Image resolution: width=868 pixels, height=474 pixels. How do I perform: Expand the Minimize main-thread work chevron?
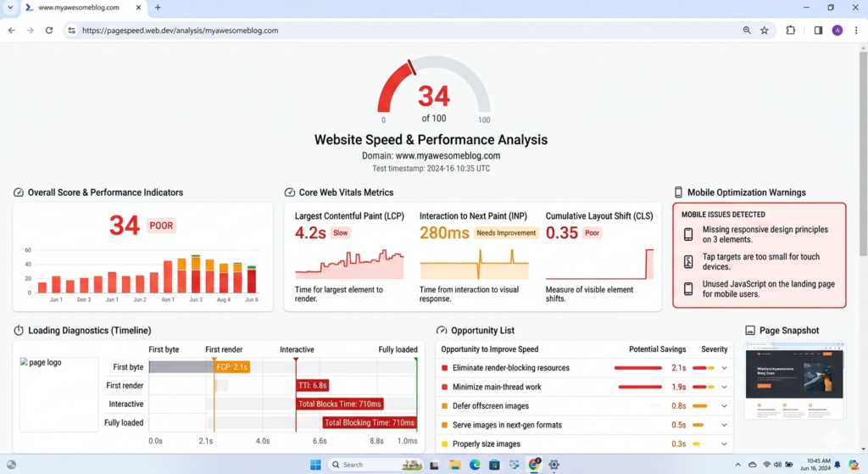pos(724,387)
